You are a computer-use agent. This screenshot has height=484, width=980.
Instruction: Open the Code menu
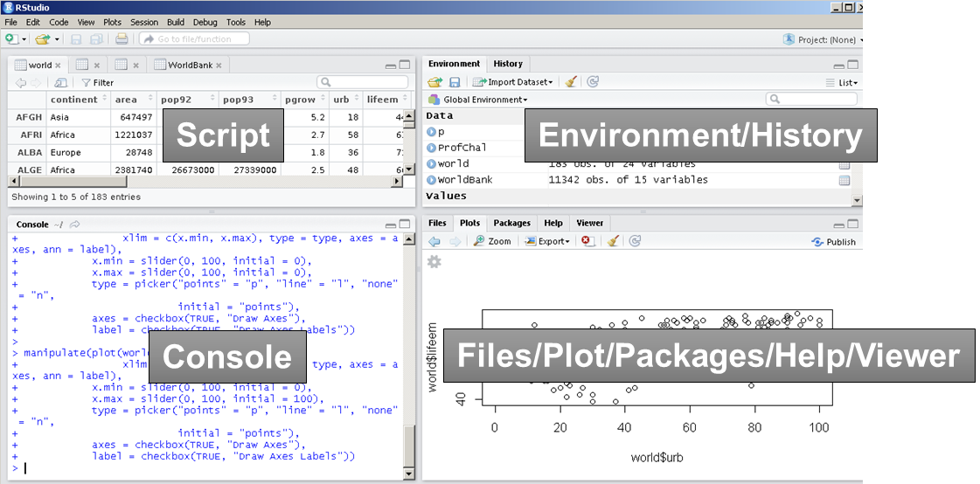[x=59, y=22]
